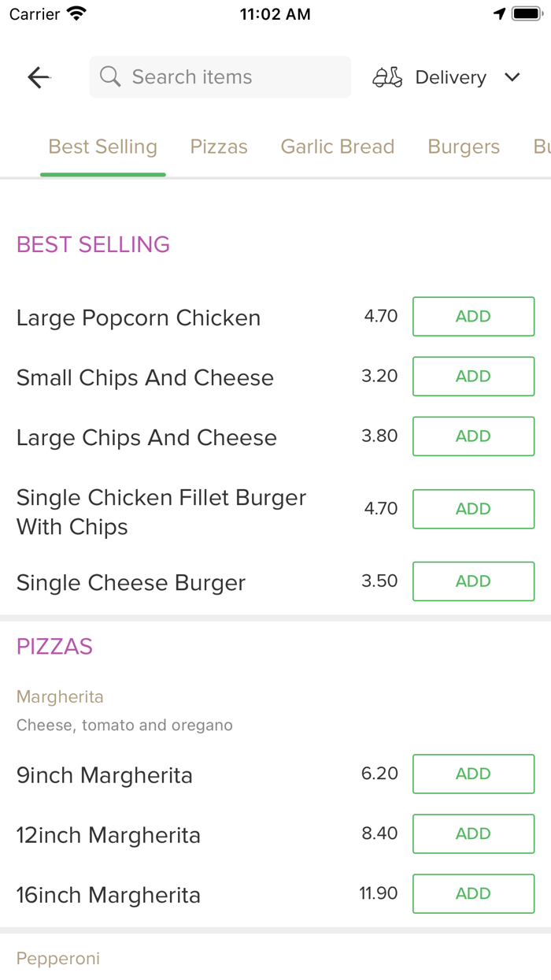Add Single Cheese Burger to basket
Viewport: 551px width, 980px height.
(473, 581)
